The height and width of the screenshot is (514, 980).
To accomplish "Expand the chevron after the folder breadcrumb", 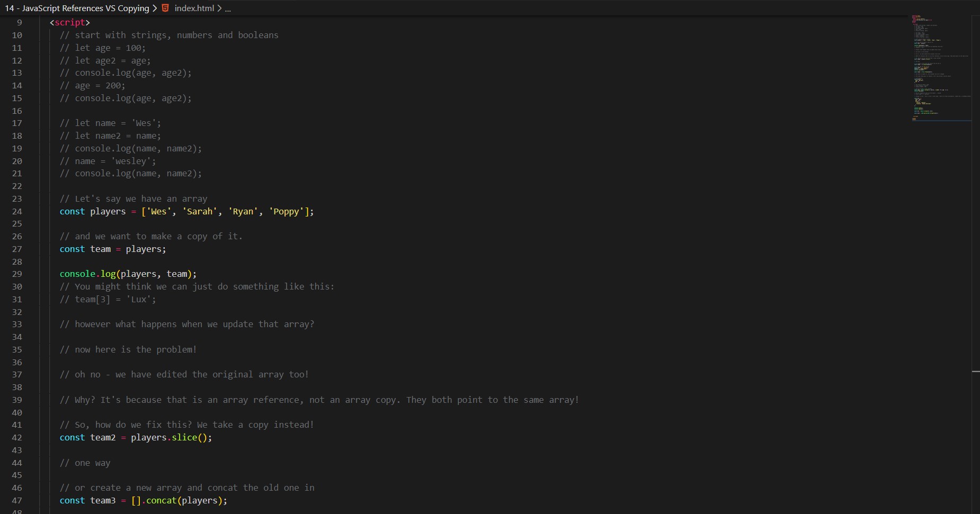I will [x=155, y=8].
